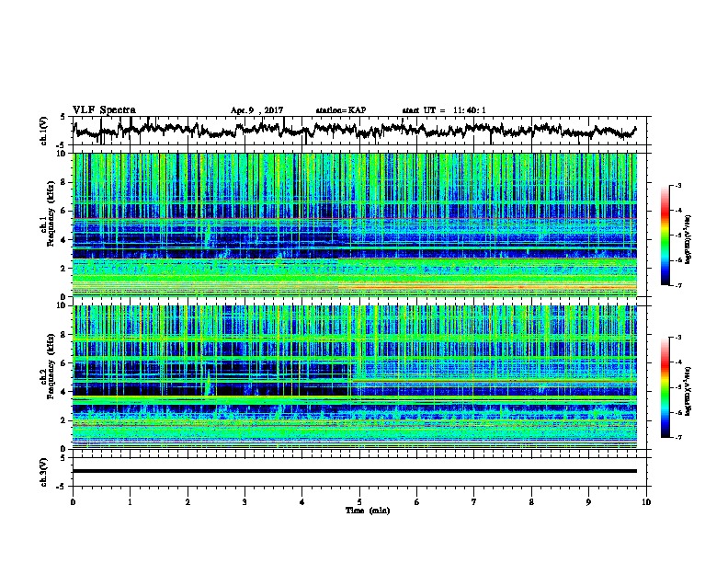The image size is (728, 563).
Task: Click the "-3" label on ch.2 color bar
Action: coord(677,338)
